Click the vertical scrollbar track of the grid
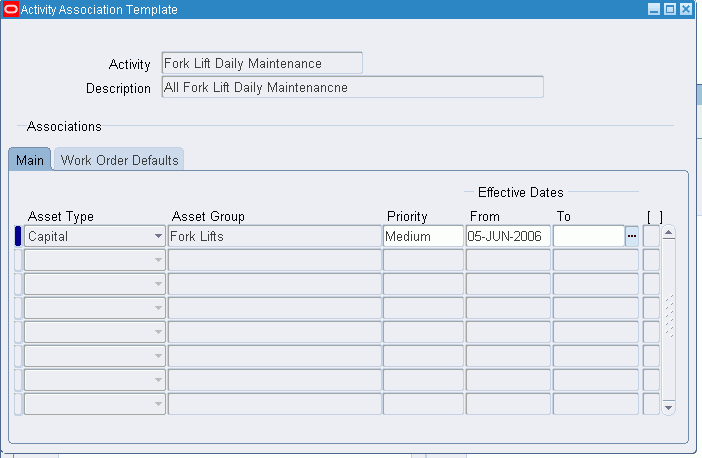This screenshot has width=702, height=458. click(x=668, y=320)
